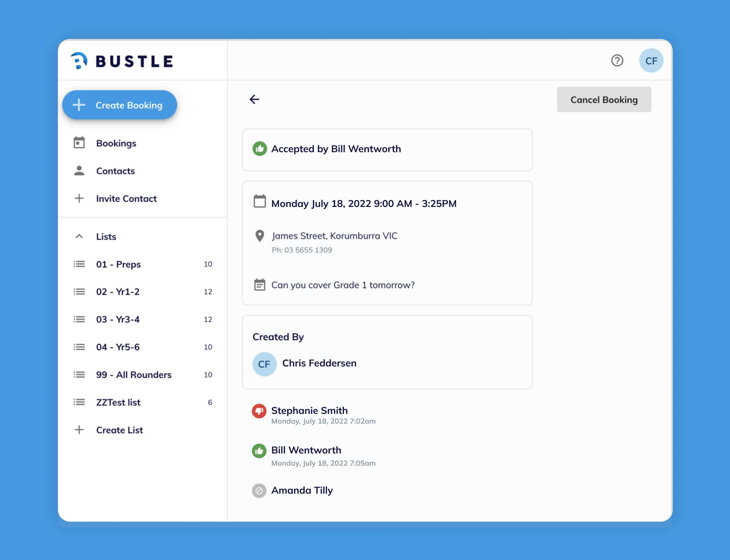Image resolution: width=730 pixels, height=560 pixels.
Task: Click the list icon beside 01 - Preps
Action: [79, 264]
